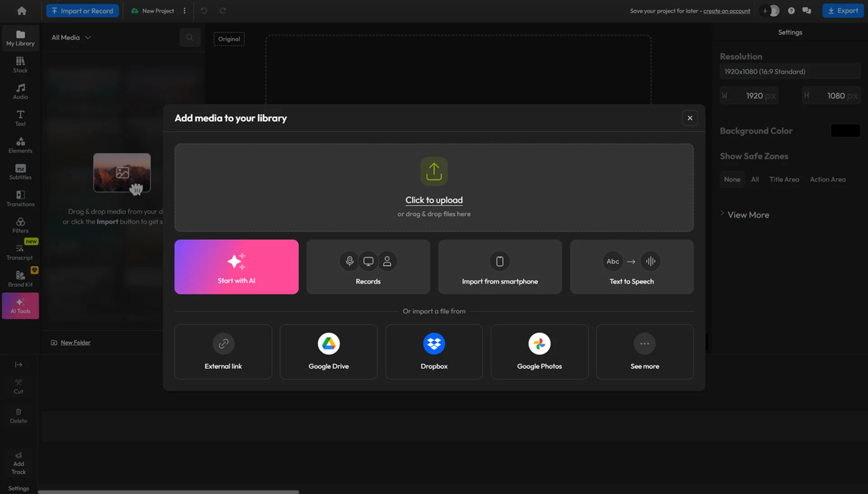Click the create an account link

tap(726, 10)
